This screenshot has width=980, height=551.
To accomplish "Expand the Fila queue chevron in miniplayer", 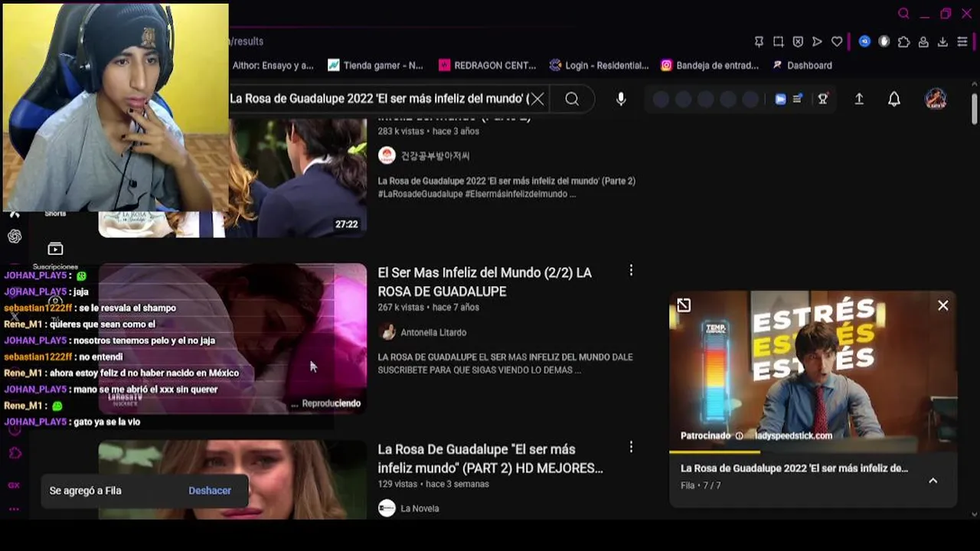I will click(x=933, y=481).
